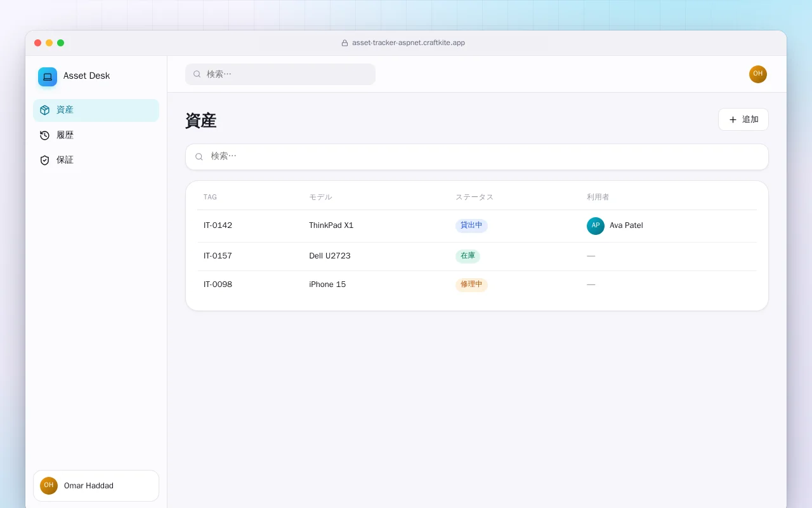Click the iPhone 15 model cell
This screenshot has height=508, width=812.
coord(327,284)
